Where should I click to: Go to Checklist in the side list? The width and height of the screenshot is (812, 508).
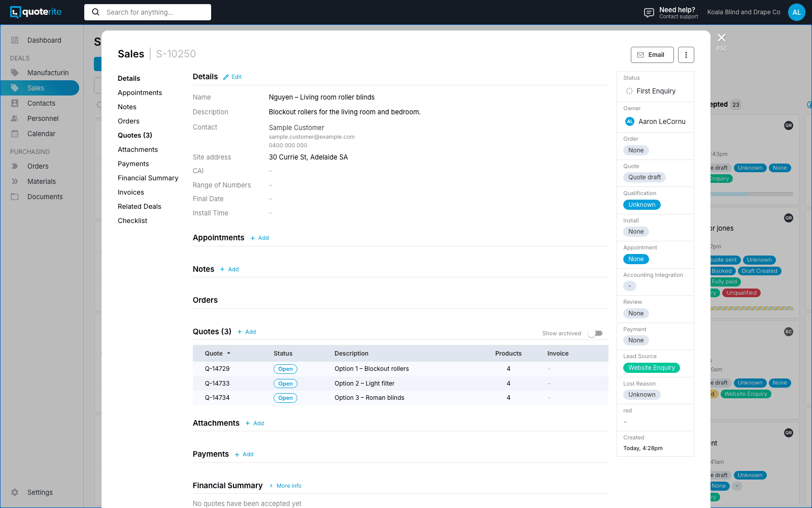pyautogui.click(x=132, y=220)
